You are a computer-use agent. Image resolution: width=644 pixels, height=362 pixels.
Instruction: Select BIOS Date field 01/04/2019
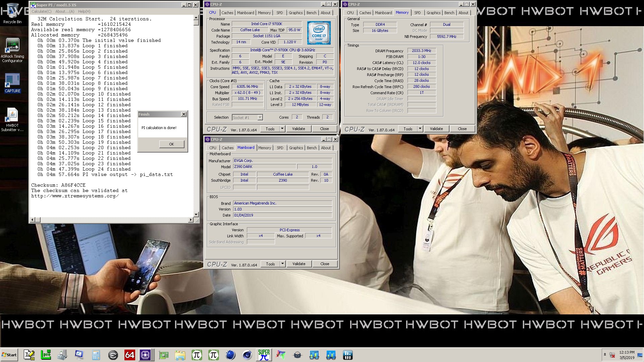point(282,215)
